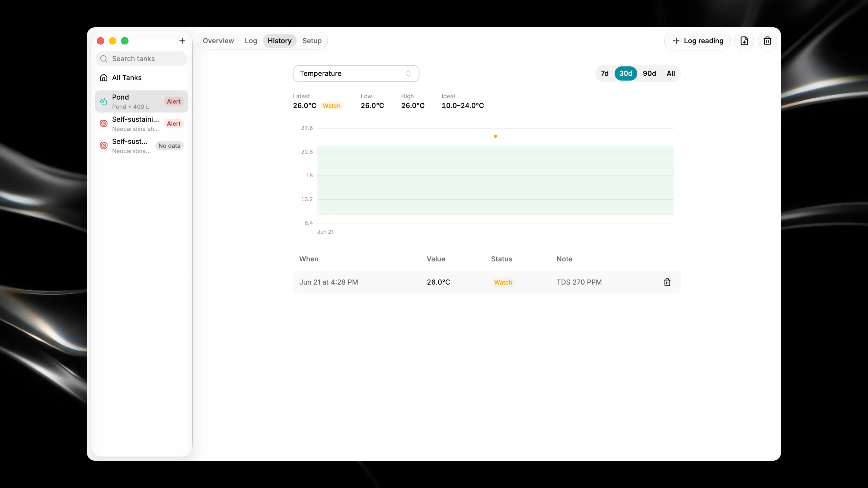Click the When column header

[x=309, y=259]
